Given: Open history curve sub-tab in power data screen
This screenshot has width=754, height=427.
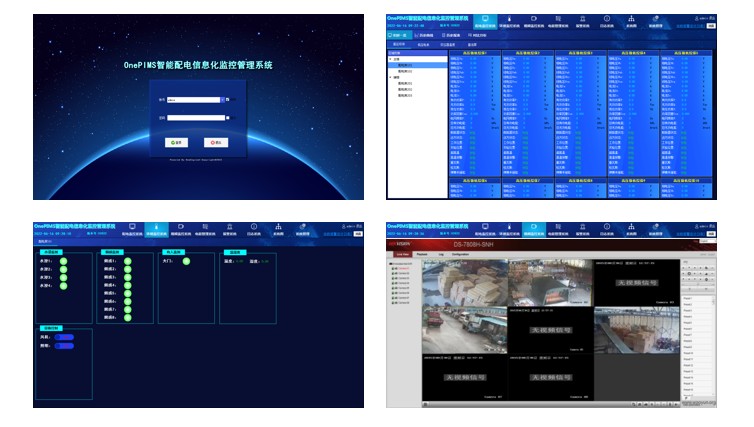Looking at the screenshot, I should click(424, 35).
